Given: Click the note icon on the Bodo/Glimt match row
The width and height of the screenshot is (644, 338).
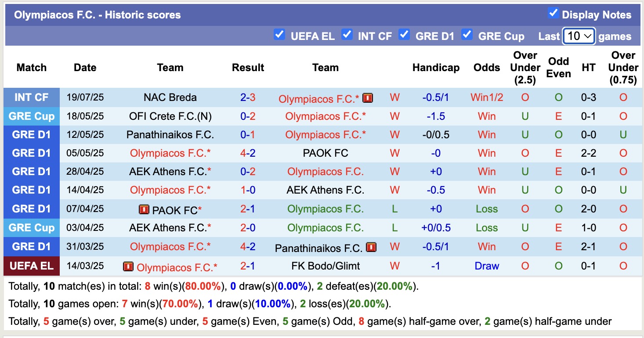Looking at the screenshot, I should coord(128,266).
